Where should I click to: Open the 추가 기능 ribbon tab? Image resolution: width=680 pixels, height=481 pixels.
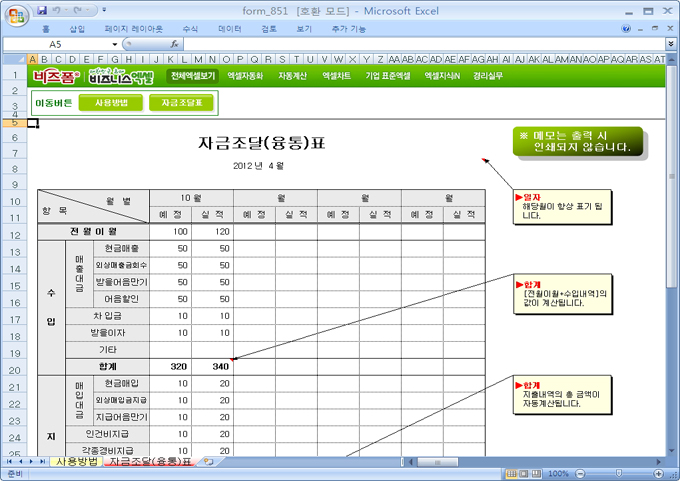point(349,29)
